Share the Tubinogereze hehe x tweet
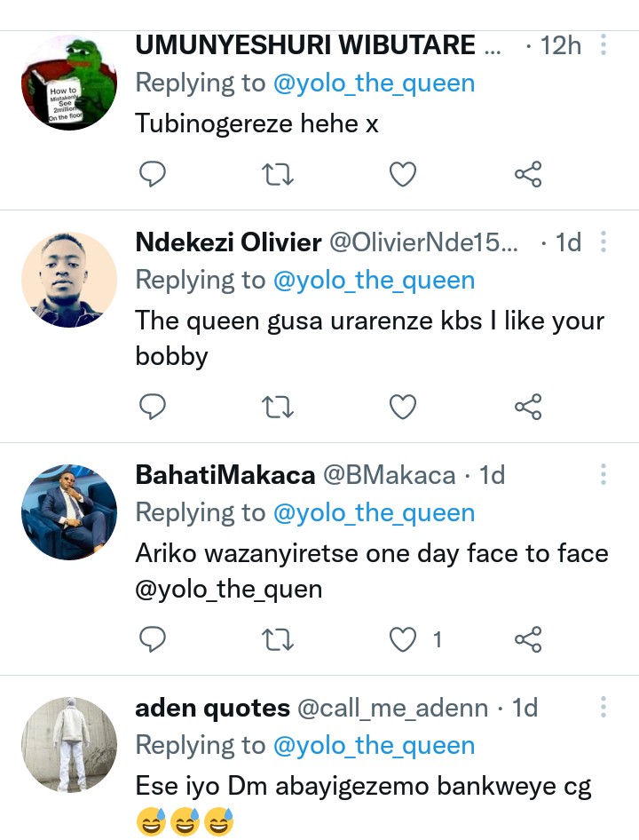 528,174
